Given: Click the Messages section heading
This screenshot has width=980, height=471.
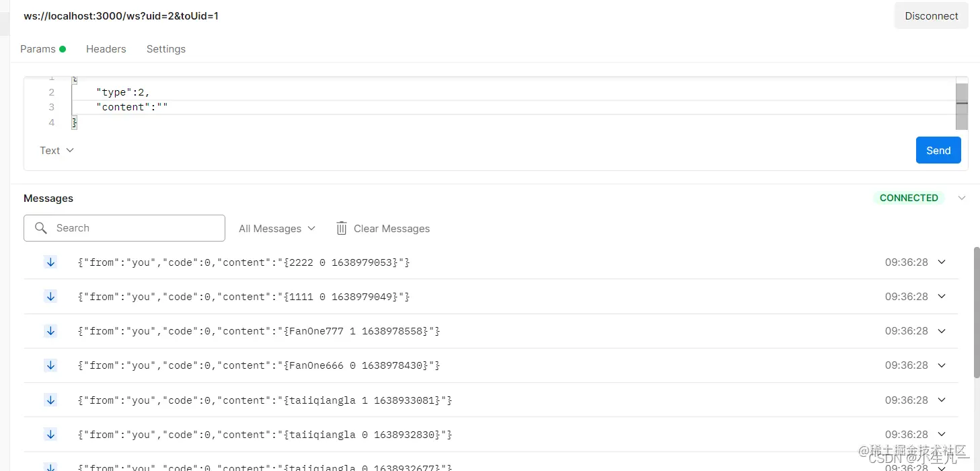Looking at the screenshot, I should tap(48, 198).
